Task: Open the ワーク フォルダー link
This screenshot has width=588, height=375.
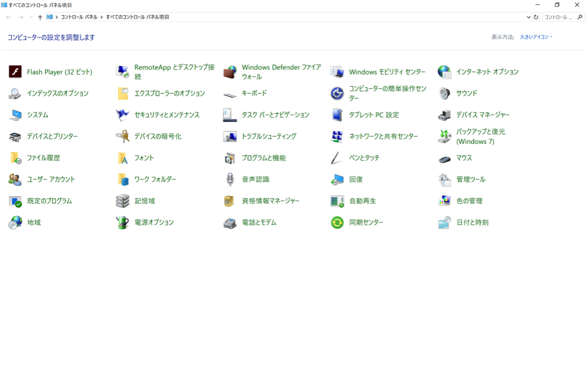Action: (x=155, y=179)
